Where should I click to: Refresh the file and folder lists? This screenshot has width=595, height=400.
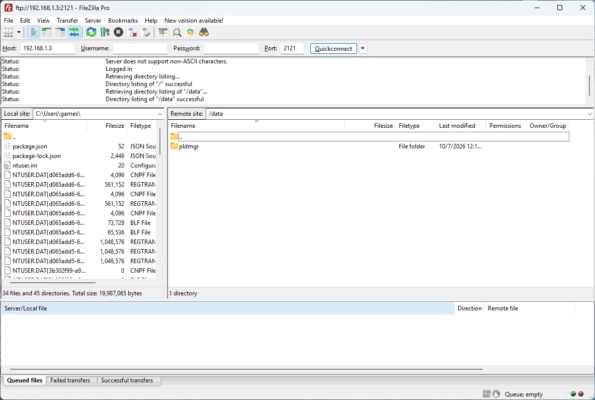coord(91,32)
